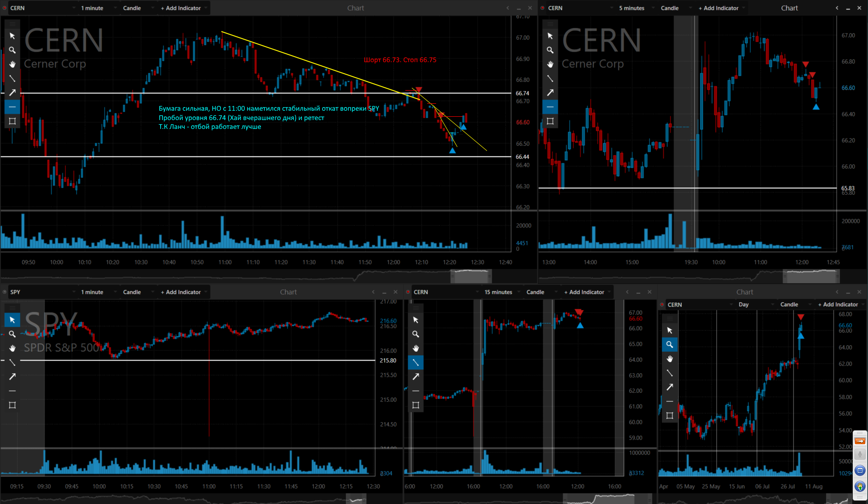Image resolution: width=868 pixels, height=504 pixels.
Task: Select the pointer tool in CERN 5 minutes chart
Action: pos(550,36)
